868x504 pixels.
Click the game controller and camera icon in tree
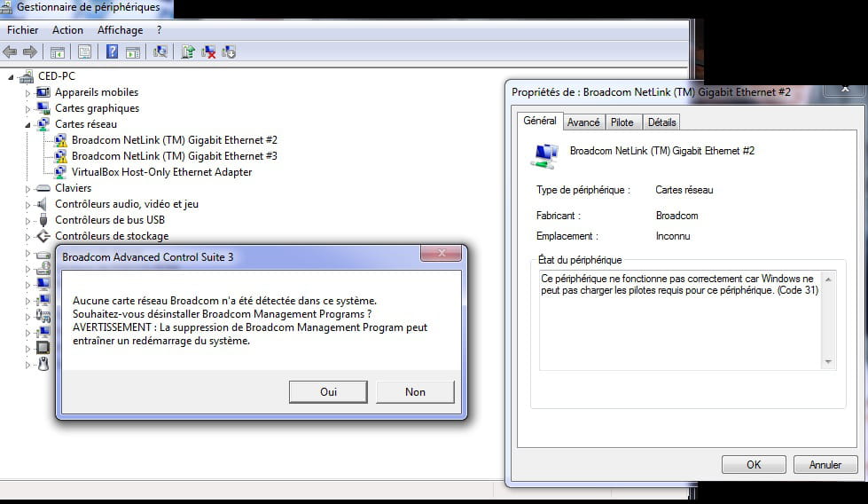click(x=43, y=316)
